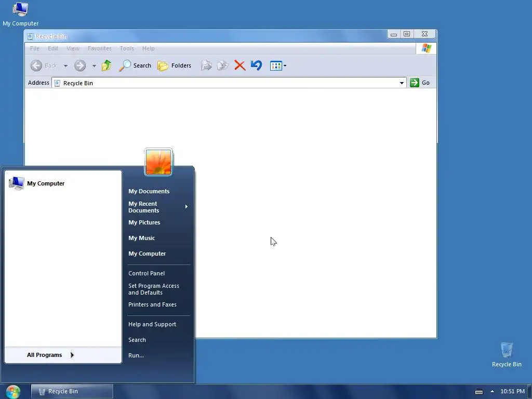Close the Recycle Bin window
The width and height of the screenshot is (532, 399).
(x=424, y=34)
